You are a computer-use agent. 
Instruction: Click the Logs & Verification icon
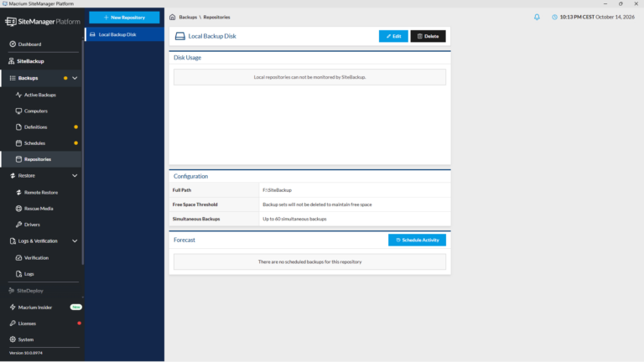13,241
